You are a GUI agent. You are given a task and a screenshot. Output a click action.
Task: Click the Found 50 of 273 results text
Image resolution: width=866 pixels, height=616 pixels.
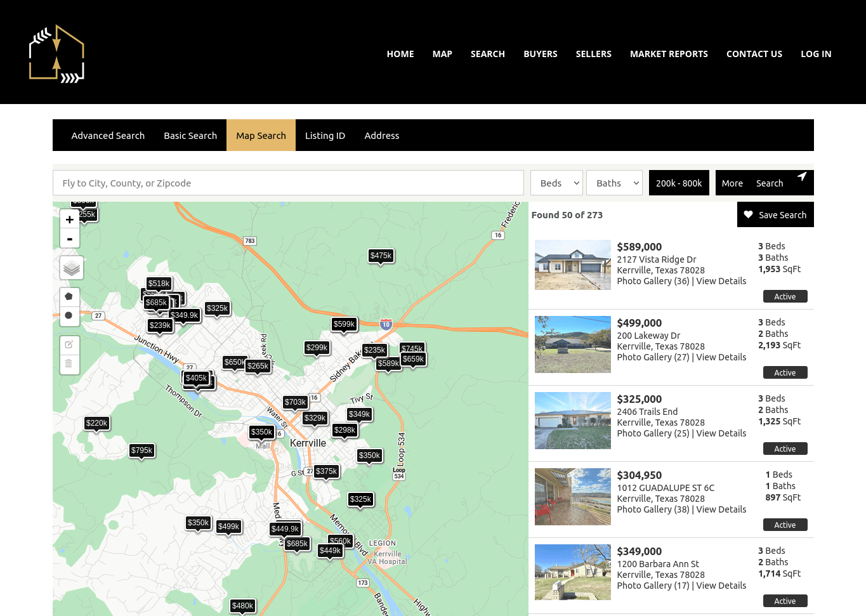567,215
